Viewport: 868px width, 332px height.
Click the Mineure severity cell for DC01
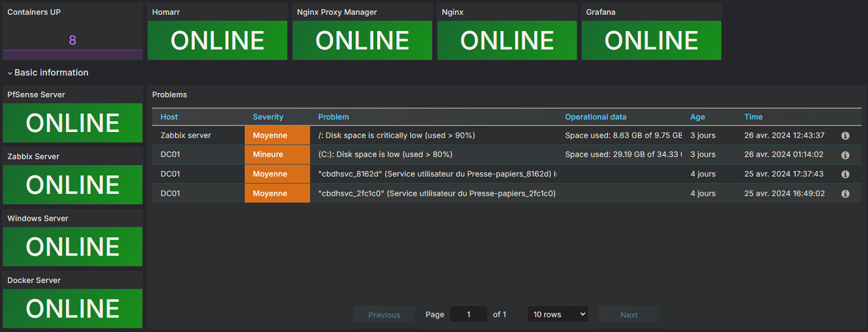click(x=277, y=155)
